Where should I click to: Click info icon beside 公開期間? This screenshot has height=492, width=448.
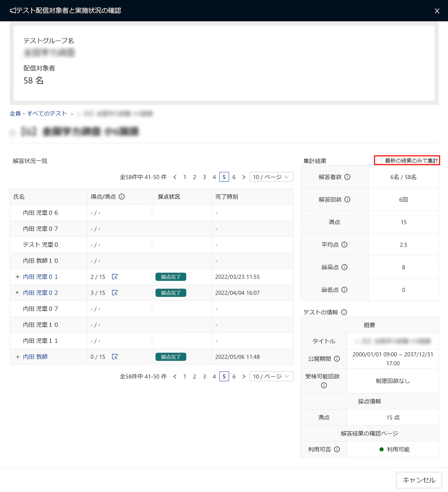[x=337, y=359]
